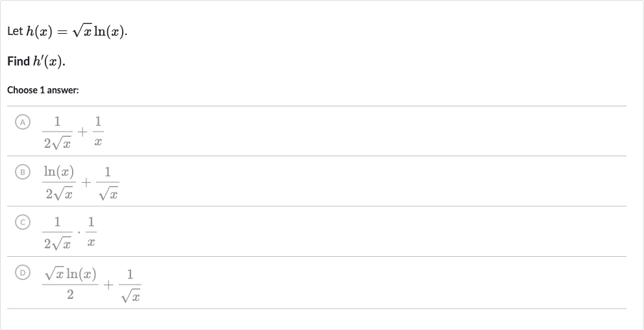The height and width of the screenshot is (330, 644).
Task: Click the plus sign in option D
Action: [x=108, y=285]
